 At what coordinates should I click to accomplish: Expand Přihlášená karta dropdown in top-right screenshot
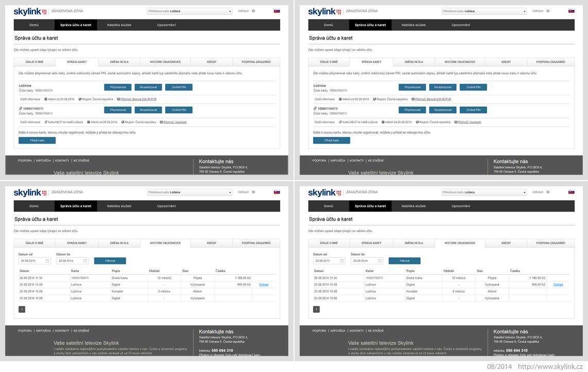484,11
